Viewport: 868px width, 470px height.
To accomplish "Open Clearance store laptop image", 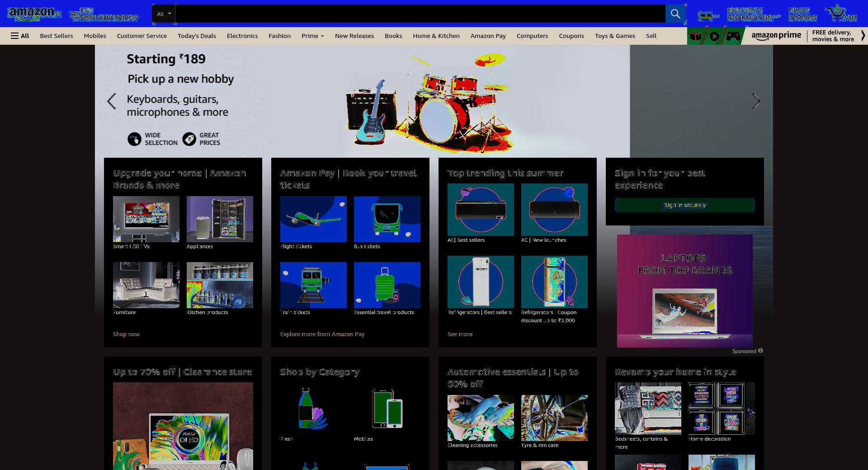I will pos(183,426).
